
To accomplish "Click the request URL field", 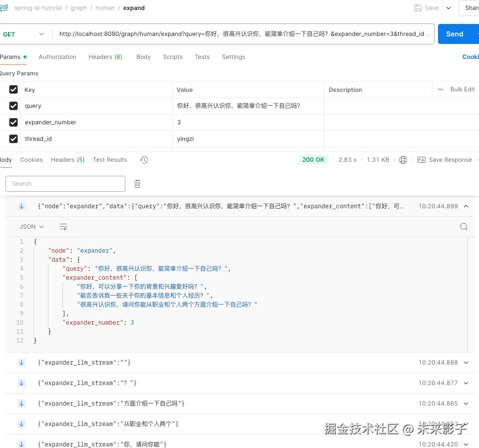I will click(243, 34).
